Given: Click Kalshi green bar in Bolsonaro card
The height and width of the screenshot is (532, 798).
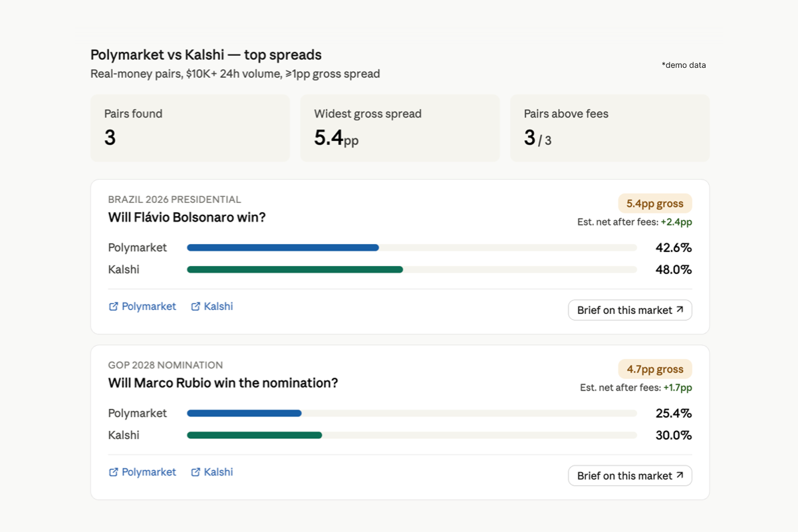Looking at the screenshot, I should coord(295,269).
